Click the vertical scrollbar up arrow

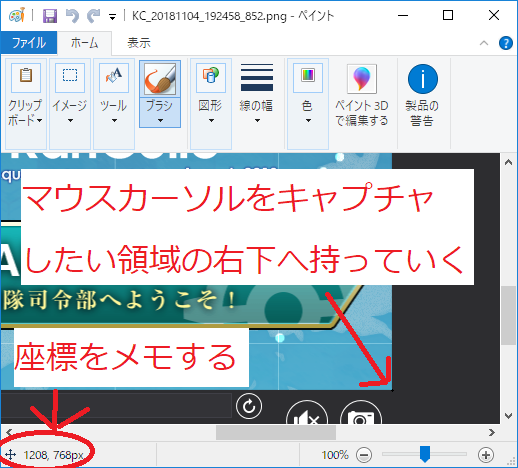pos(508,163)
